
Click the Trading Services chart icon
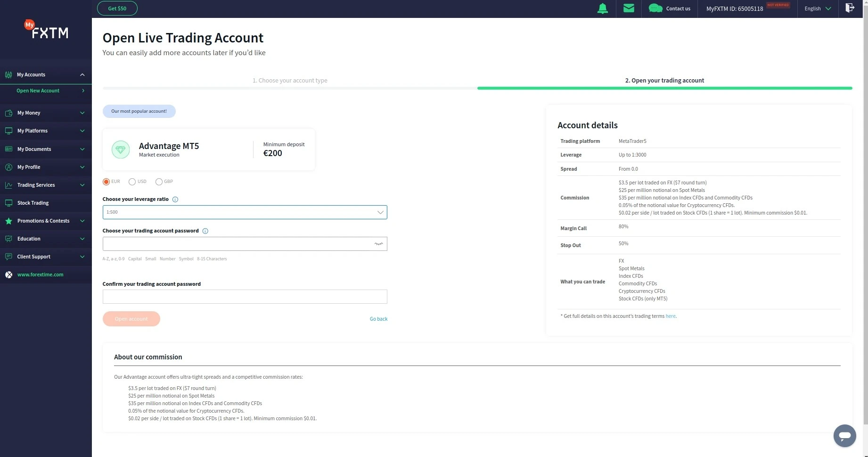coord(8,185)
